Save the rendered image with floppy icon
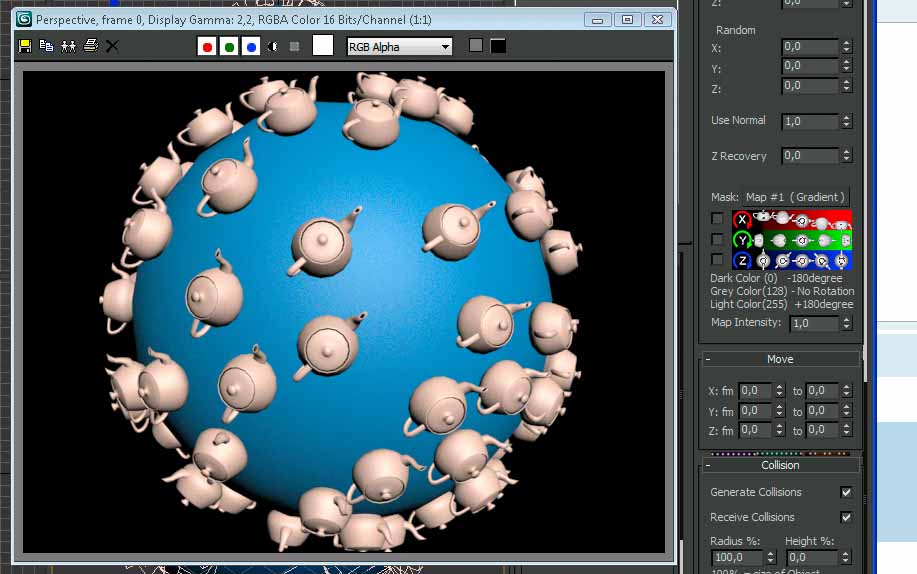Screen dimensions: 917x574 click(25, 46)
